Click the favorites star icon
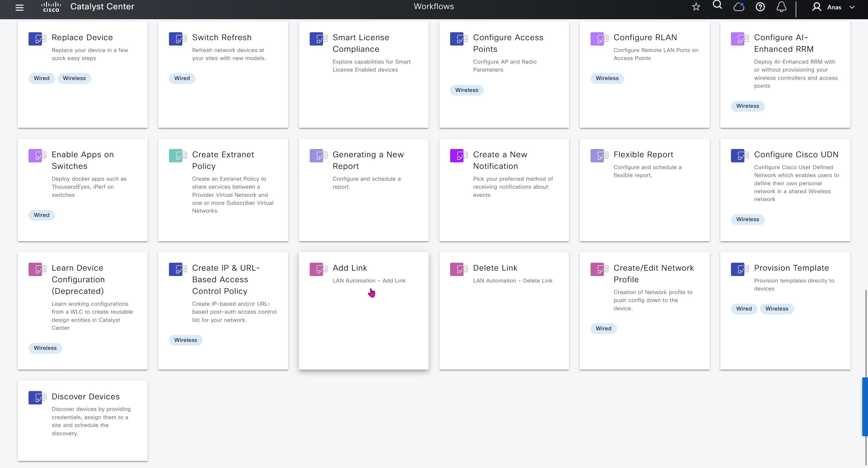Viewport: 868px width, 468px height. tap(696, 7)
